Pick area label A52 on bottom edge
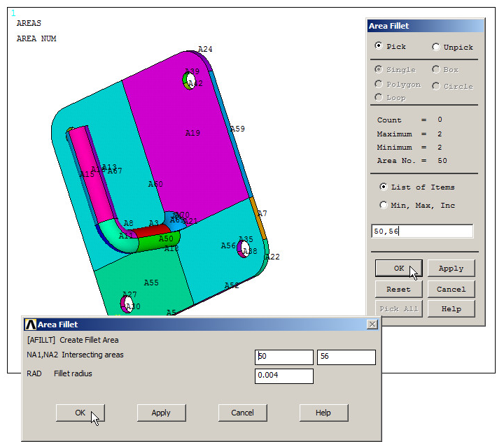Screen dimensions: 504x442 232,285
